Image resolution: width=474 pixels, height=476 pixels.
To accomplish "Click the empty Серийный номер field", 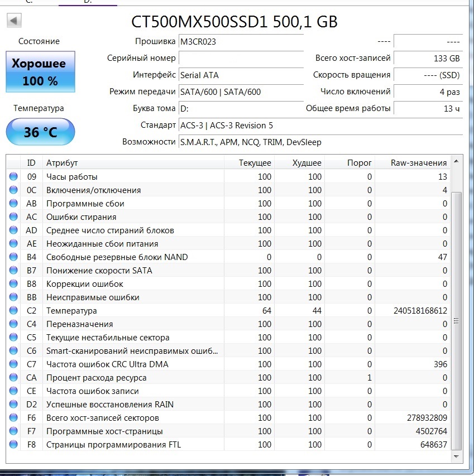I will [241, 58].
